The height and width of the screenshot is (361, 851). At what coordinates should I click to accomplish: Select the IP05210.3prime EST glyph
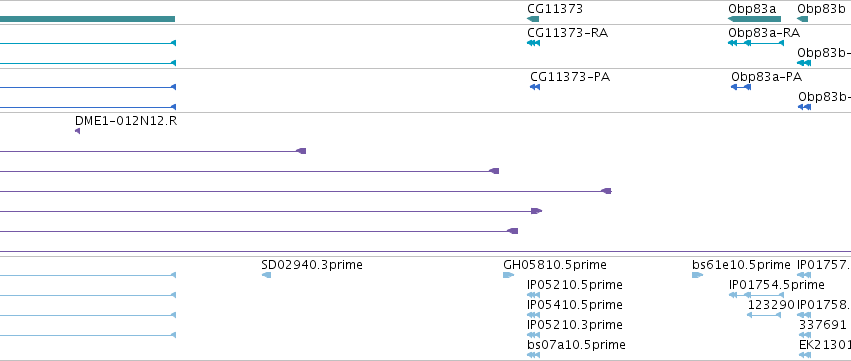point(534,335)
